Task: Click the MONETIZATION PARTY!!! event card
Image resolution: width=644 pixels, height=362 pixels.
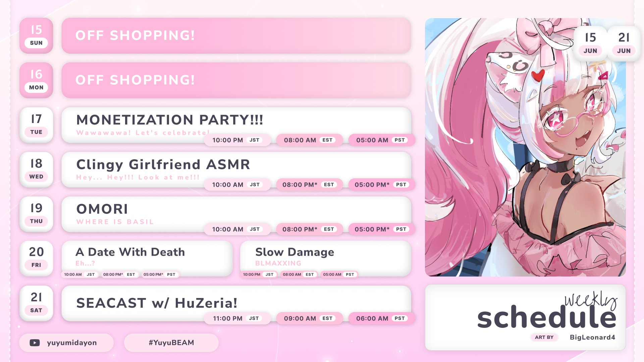Action: (x=236, y=125)
